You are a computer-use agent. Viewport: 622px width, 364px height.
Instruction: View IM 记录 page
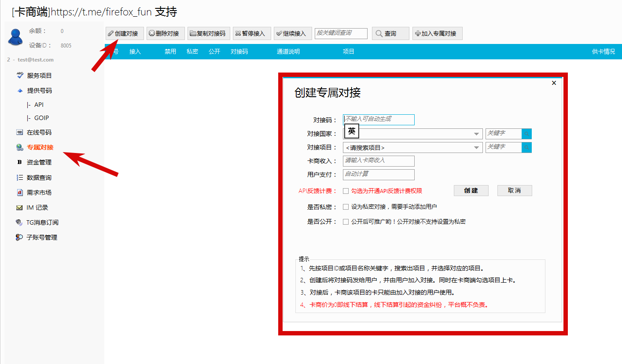(37, 207)
